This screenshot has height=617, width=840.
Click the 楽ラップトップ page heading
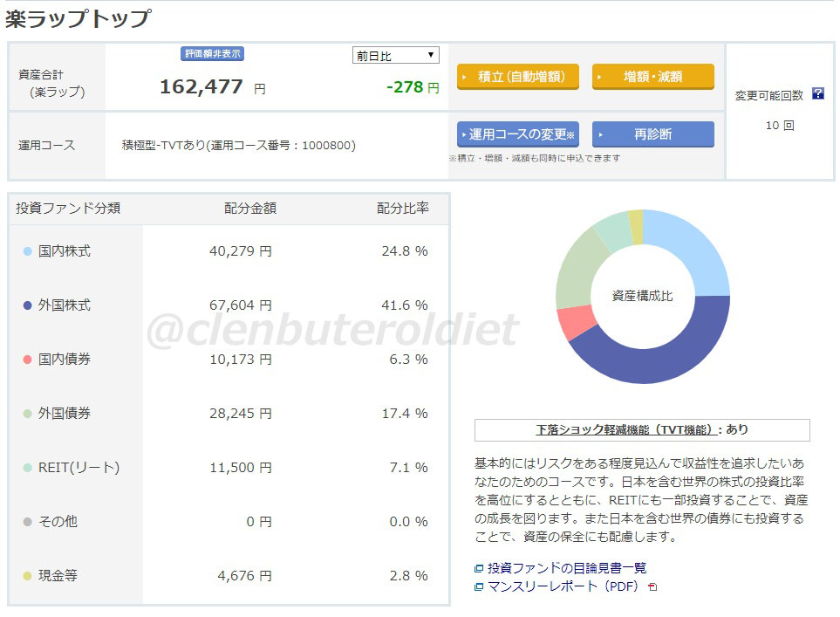[x=79, y=18]
